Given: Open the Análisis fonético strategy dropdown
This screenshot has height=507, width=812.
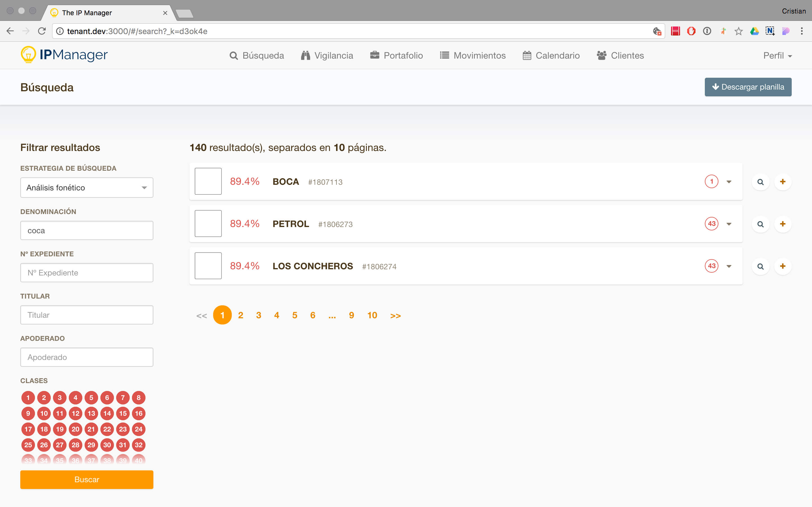Looking at the screenshot, I should pyautogui.click(x=87, y=187).
